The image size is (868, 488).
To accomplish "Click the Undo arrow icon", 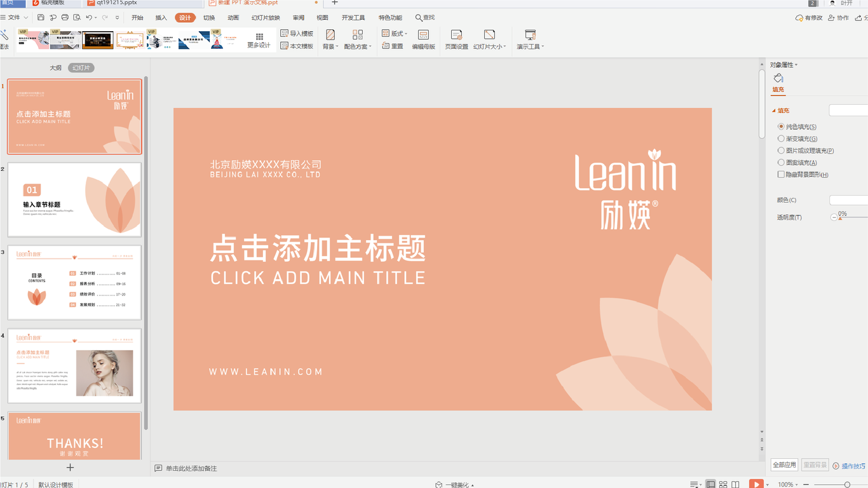I will pyautogui.click(x=89, y=18).
